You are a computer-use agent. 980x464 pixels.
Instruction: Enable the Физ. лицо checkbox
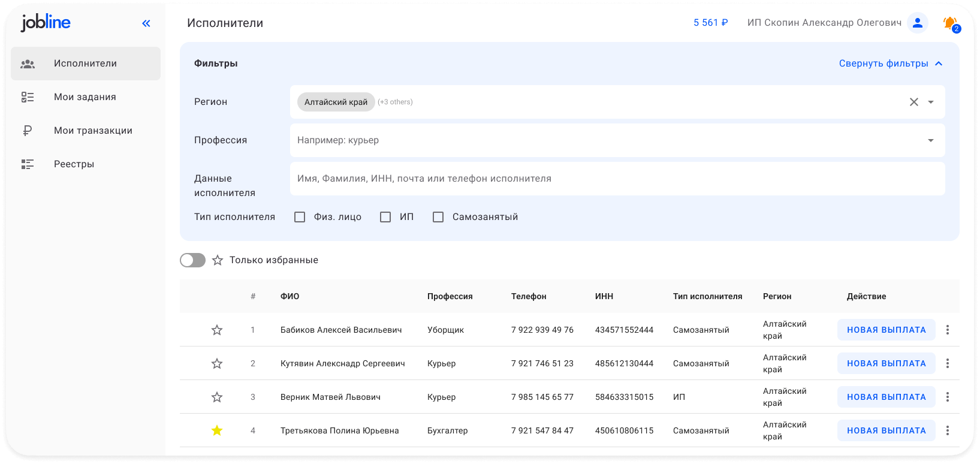pyautogui.click(x=300, y=217)
